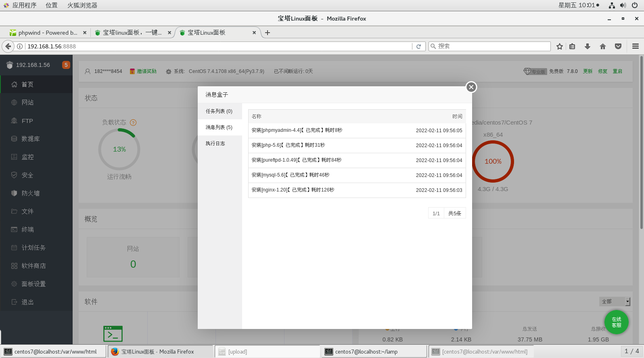
Task: Click the orange notification badge 5
Action: (66, 65)
